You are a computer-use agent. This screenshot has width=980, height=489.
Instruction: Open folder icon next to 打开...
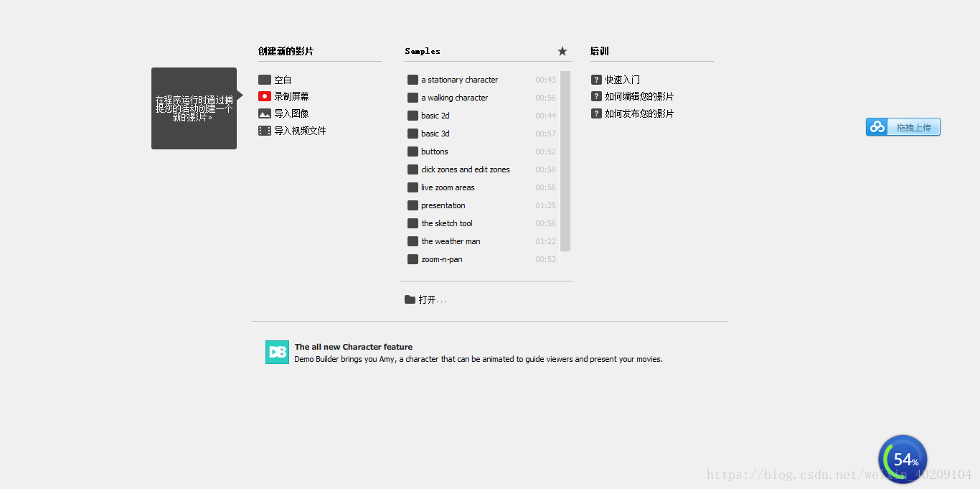[410, 299]
